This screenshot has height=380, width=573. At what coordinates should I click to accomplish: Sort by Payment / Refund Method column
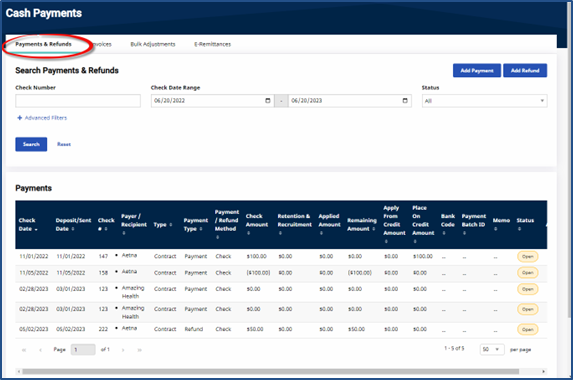(x=227, y=224)
